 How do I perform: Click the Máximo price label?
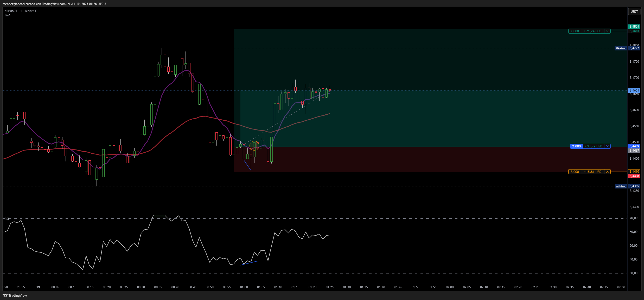pyautogui.click(x=621, y=48)
